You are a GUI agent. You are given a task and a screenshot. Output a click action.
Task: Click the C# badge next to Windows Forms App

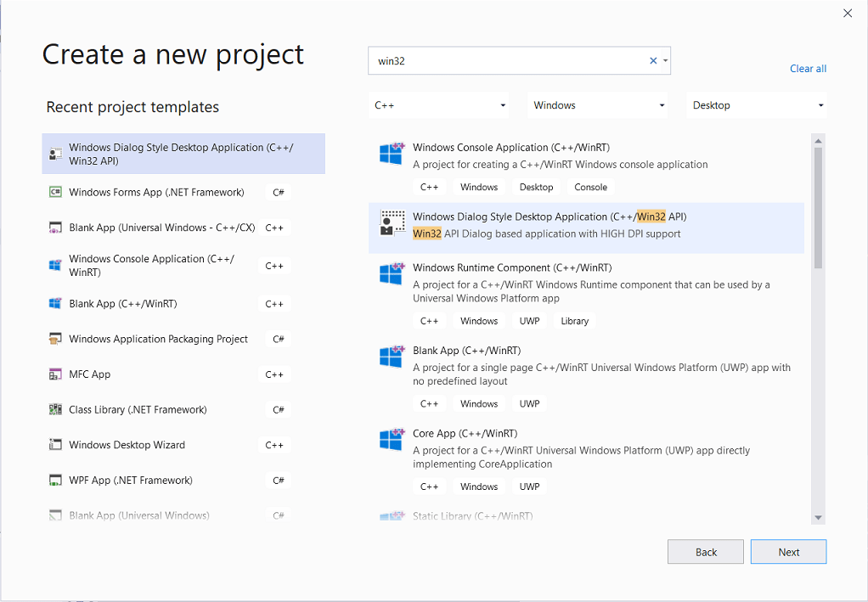coord(279,193)
